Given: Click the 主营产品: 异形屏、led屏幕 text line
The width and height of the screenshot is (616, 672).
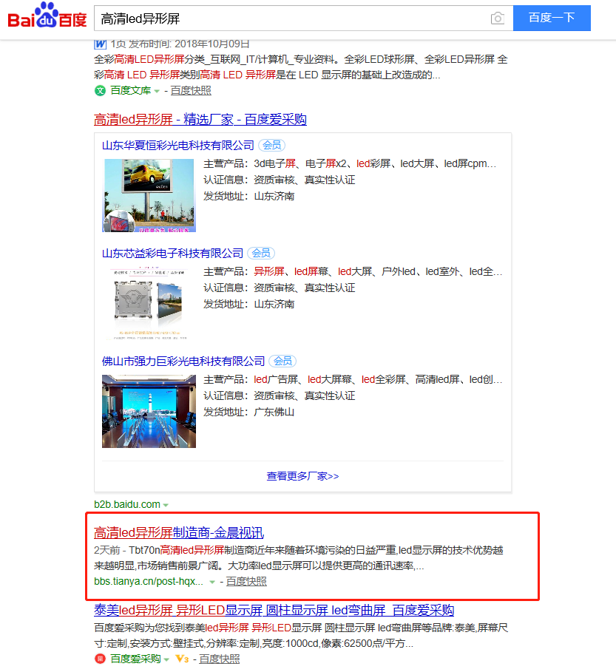Looking at the screenshot, I should [x=353, y=271].
